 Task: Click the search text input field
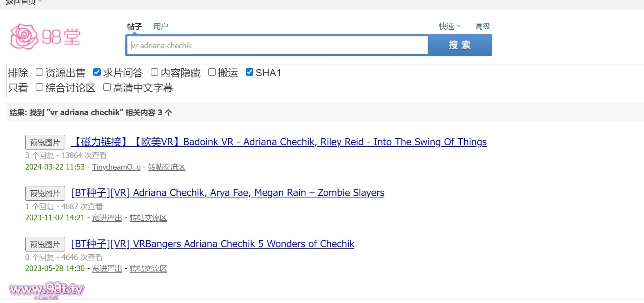[x=277, y=45]
